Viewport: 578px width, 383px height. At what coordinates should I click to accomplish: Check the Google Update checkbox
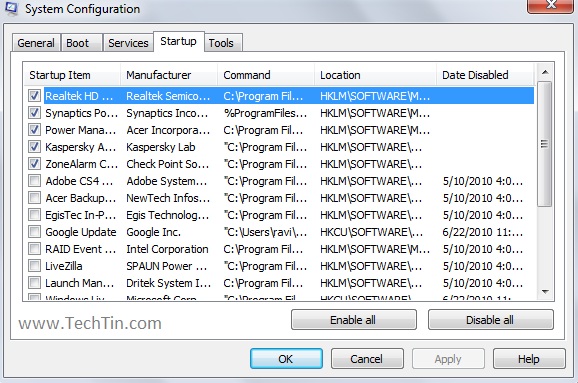click(34, 231)
